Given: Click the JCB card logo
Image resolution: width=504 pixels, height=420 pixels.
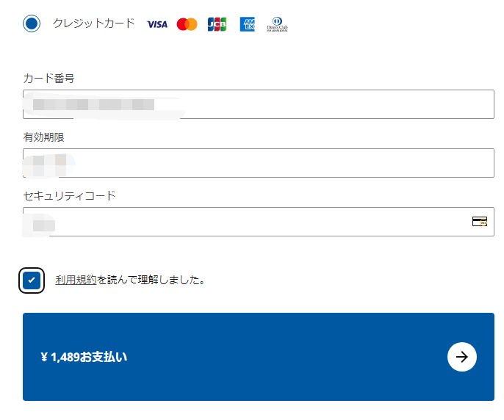Looking at the screenshot, I should tap(217, 24).
